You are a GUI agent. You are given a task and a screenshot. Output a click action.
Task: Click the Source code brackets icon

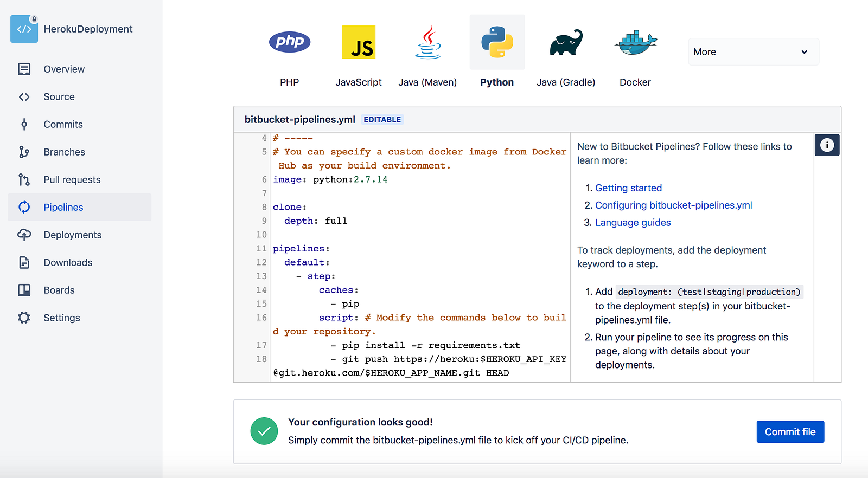(x=24, y=97)
